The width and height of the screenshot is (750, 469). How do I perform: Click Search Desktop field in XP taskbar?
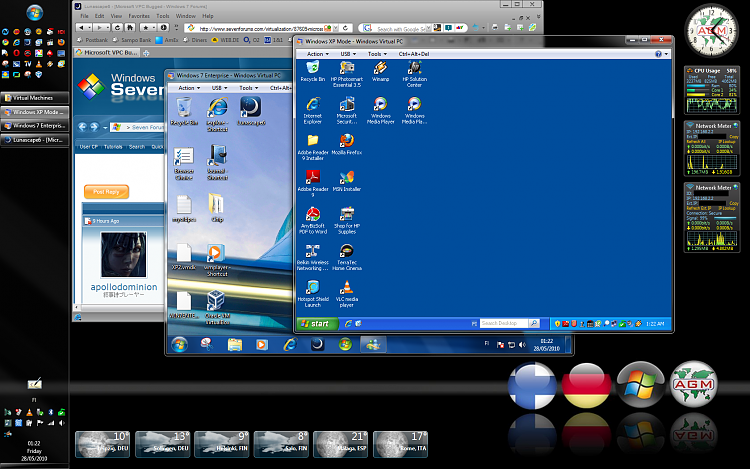pyautogui.click(x=504, y=324)
